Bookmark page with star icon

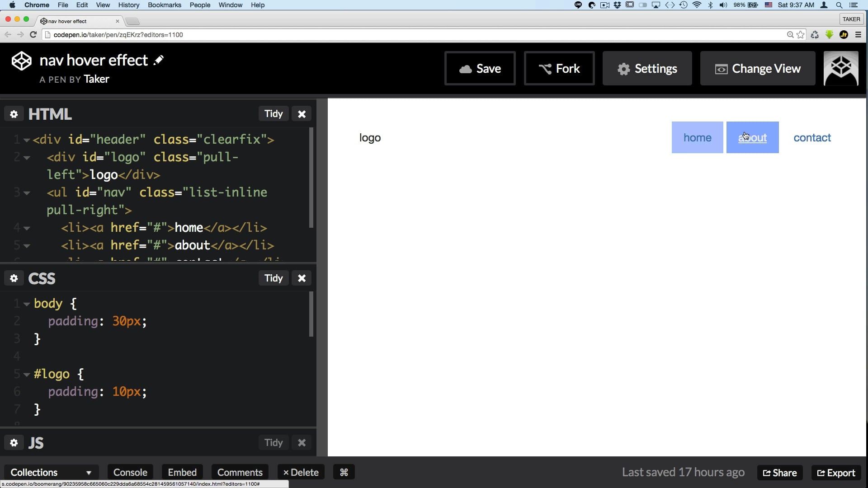801,35
